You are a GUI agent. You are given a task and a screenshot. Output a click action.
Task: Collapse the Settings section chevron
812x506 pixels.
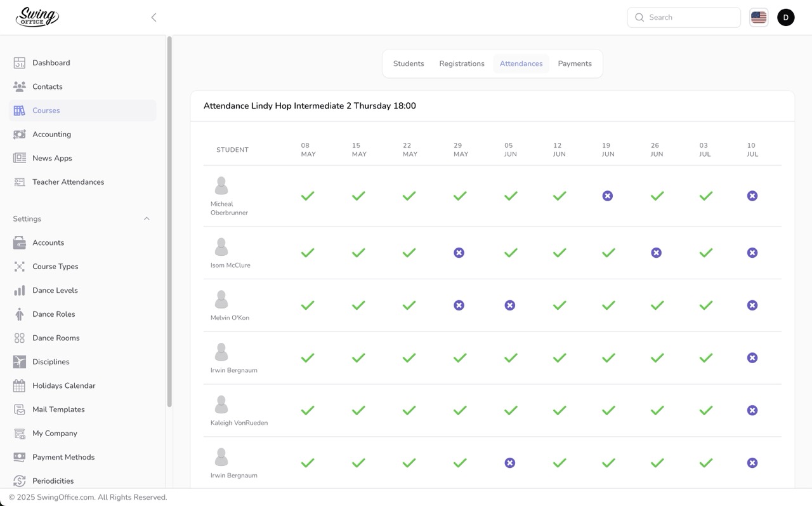click(147, 218)
